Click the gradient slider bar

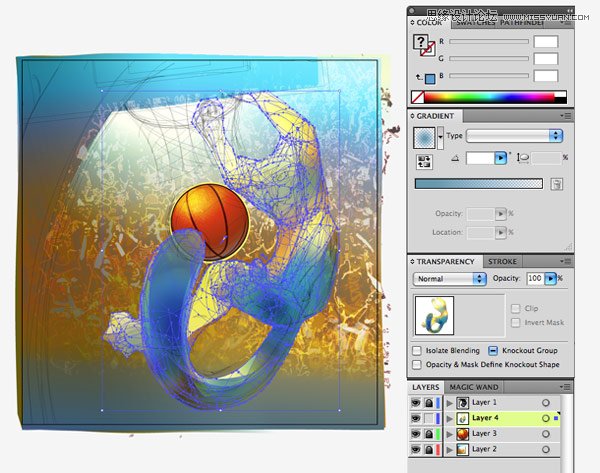pos(479,184)
